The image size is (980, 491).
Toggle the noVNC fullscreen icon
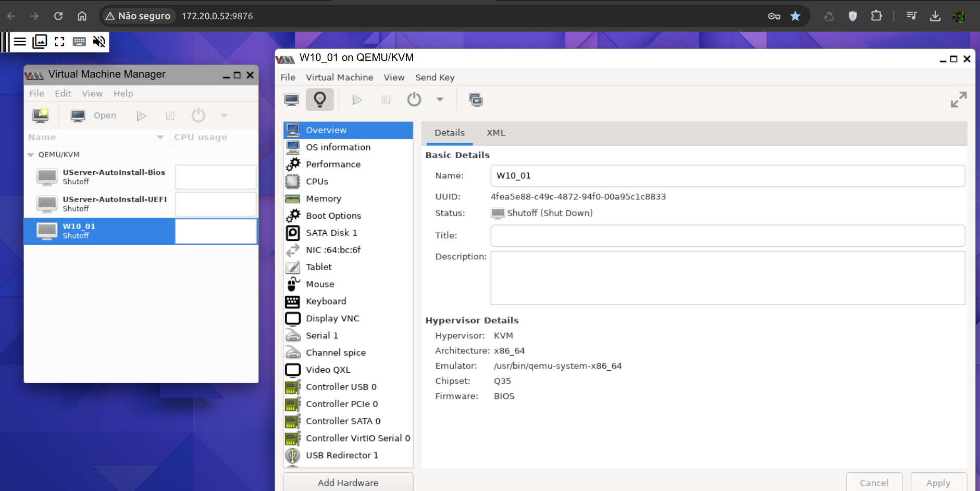(x=59, y=41)
